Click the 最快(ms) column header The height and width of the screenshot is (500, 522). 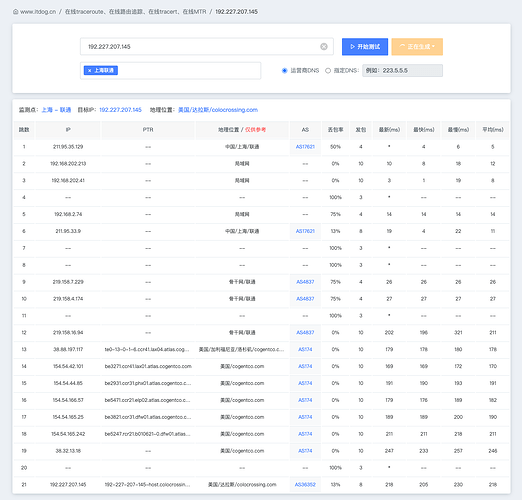(424, 130)
